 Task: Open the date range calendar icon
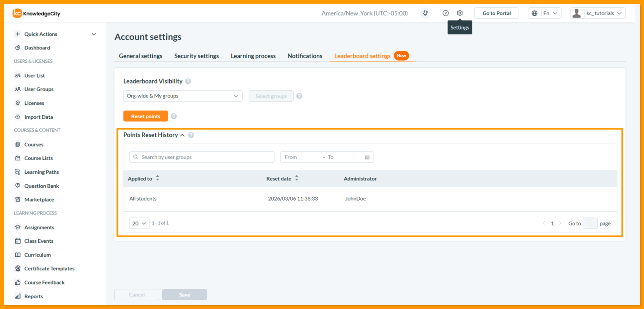click(367, 157)
